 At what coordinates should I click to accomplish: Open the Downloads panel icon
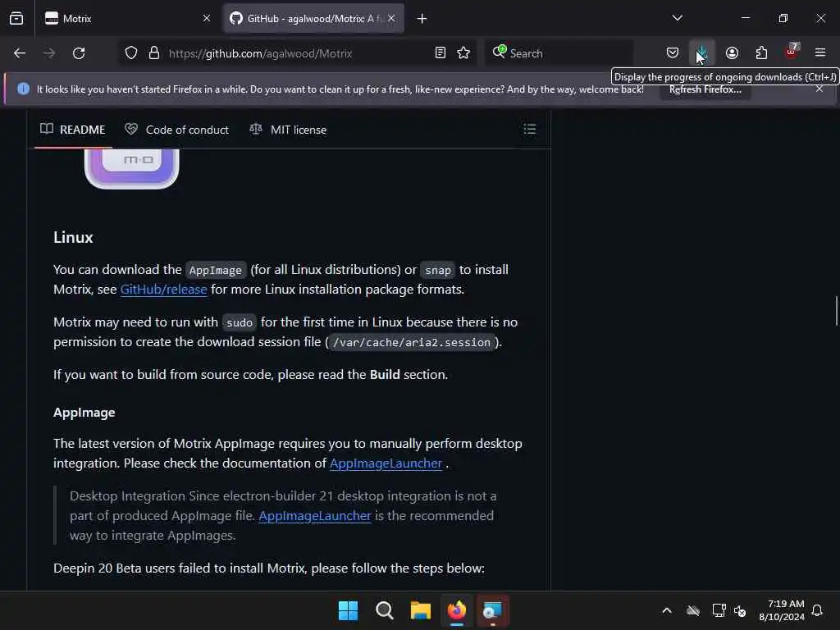pyautogui.click(x=702, y=53)
